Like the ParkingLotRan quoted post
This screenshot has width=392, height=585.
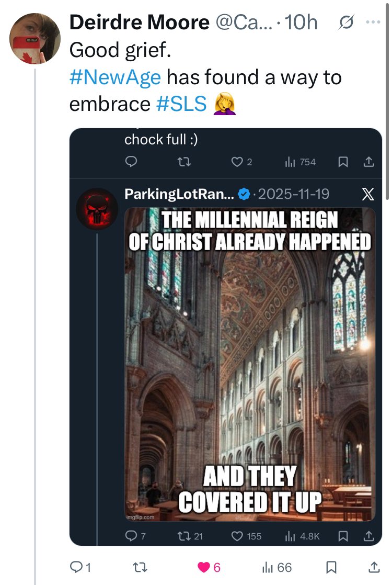click(x=238, y=536)
